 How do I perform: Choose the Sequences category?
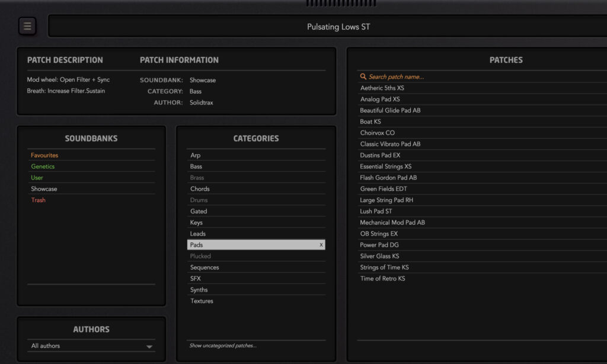pos(205,267)
